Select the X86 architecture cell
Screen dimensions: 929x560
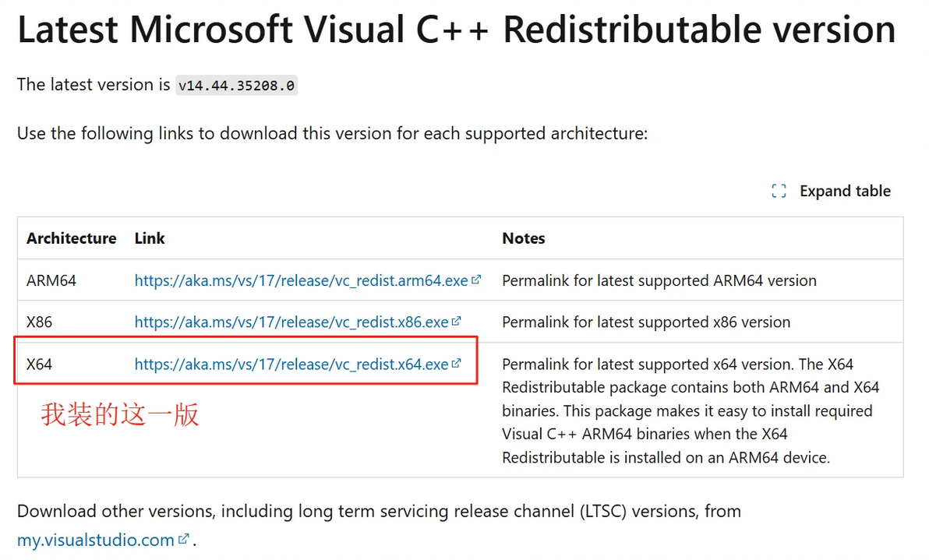point(39,322)
